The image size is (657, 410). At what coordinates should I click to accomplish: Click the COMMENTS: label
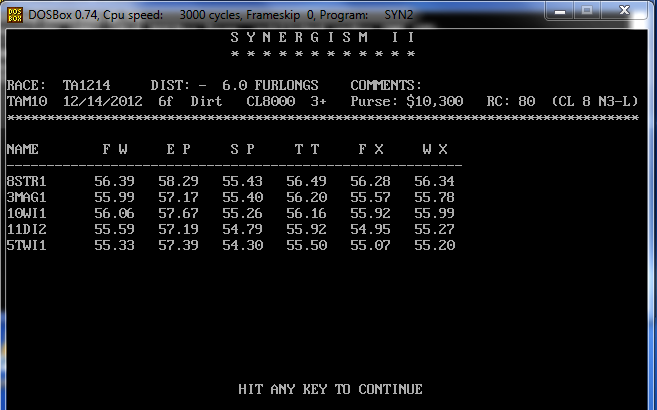point(386,85)
